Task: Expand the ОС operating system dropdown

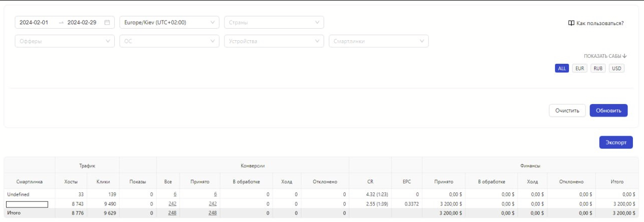Action: (169, 41)
